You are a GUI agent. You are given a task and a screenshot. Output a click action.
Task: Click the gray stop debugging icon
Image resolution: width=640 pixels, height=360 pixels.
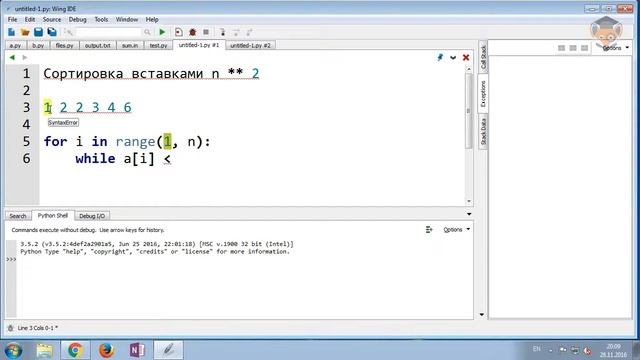[206, 32]
